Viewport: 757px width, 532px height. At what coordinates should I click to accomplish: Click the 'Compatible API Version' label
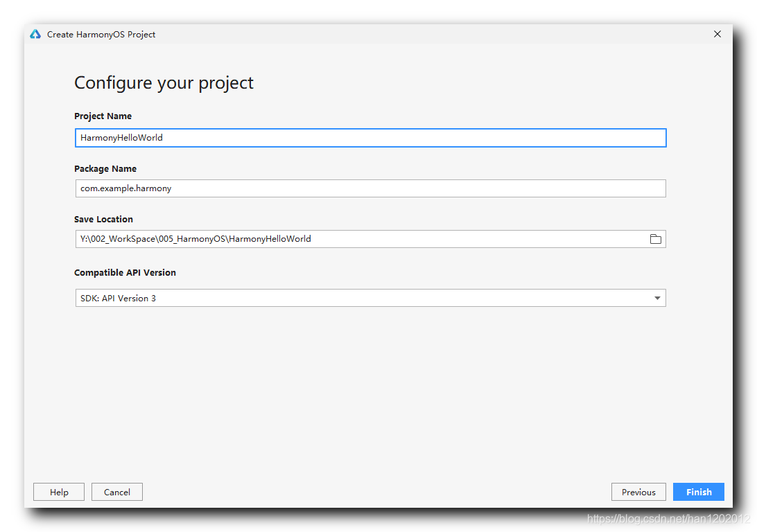pos(125,272)
